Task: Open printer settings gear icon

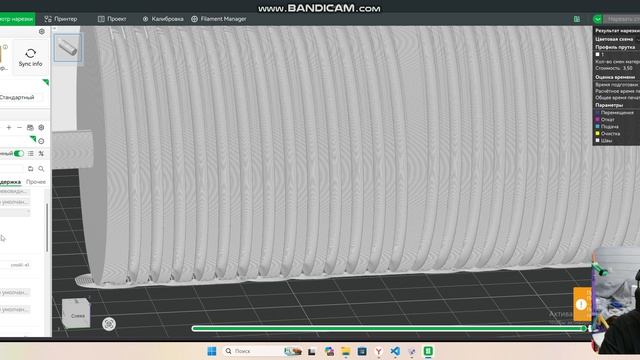Action: click(x=42, y=31)
